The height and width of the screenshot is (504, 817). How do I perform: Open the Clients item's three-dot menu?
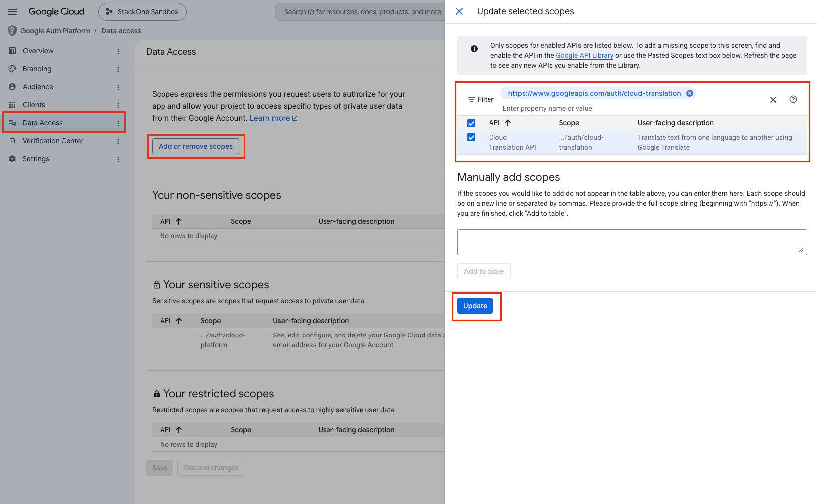(x=118, y=105)
